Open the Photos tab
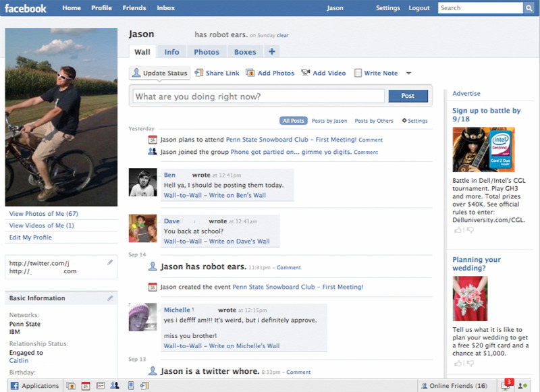The height and width of the screenshot is (392, 540). pyautogui.click(x=207, y=52)
